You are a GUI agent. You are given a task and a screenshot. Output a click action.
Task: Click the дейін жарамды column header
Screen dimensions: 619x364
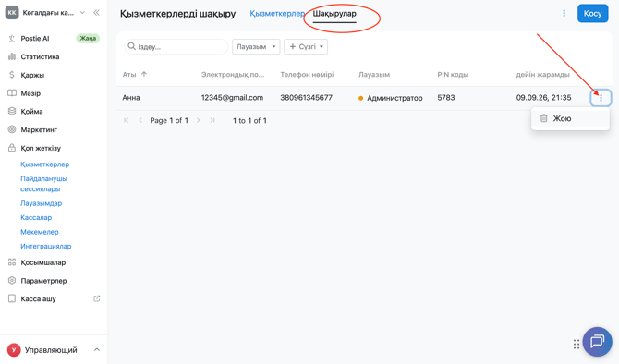[543, 74]
